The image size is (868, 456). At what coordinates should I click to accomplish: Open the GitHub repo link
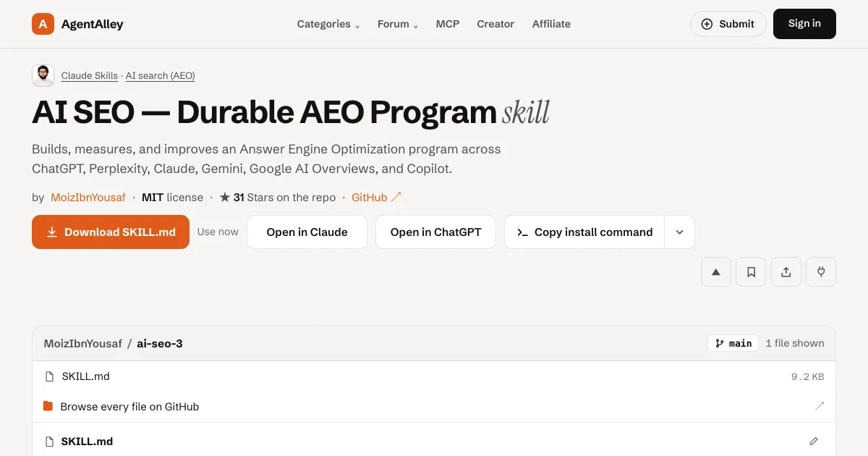376,198
